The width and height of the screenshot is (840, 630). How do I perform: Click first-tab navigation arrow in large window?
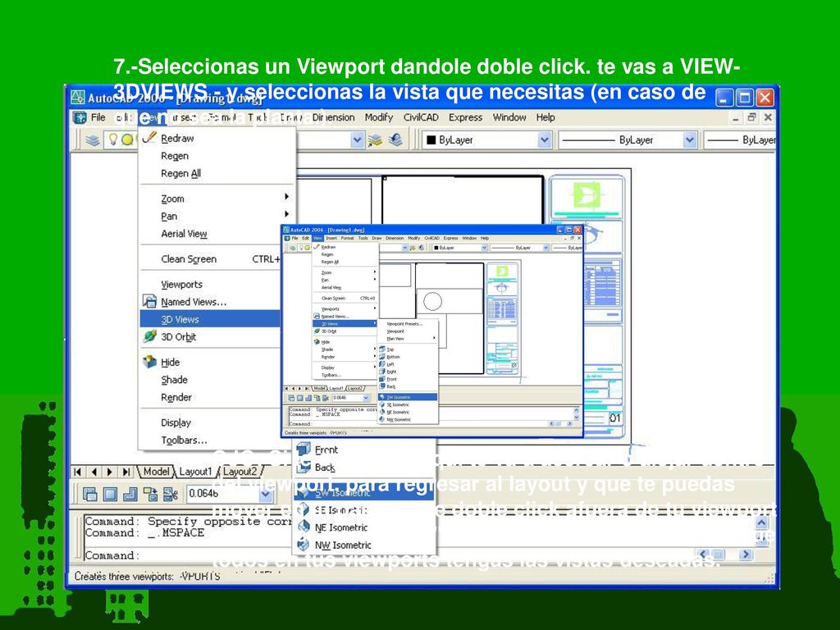(x=78, y=472)
